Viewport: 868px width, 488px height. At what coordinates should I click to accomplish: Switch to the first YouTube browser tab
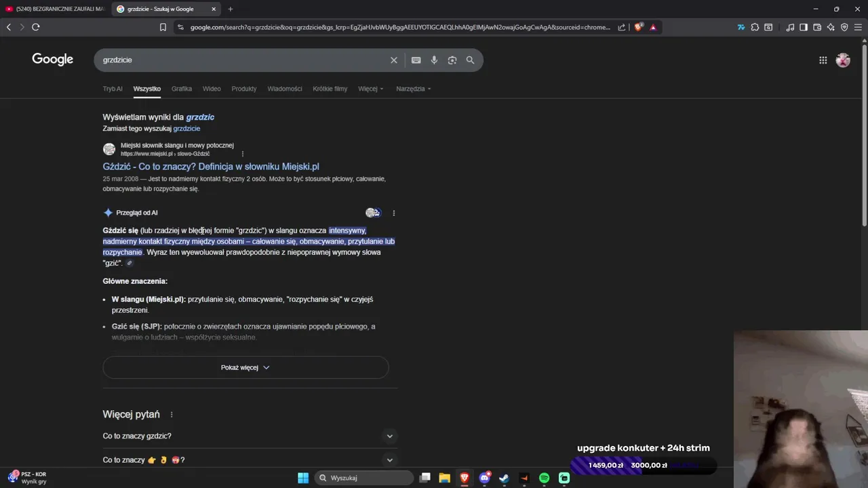[x=56, y=9]
